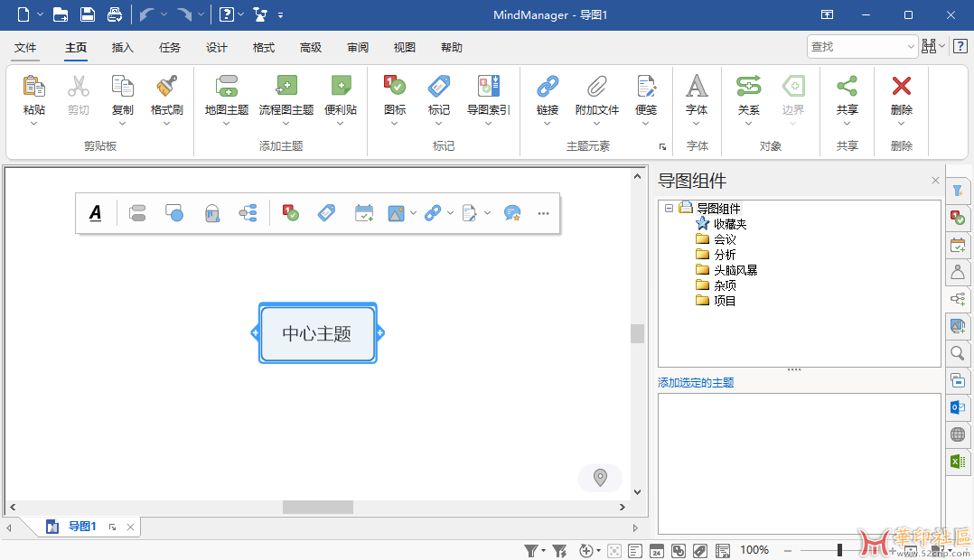
Task: Toggle the location pin on the canvas
Action: 600,477
